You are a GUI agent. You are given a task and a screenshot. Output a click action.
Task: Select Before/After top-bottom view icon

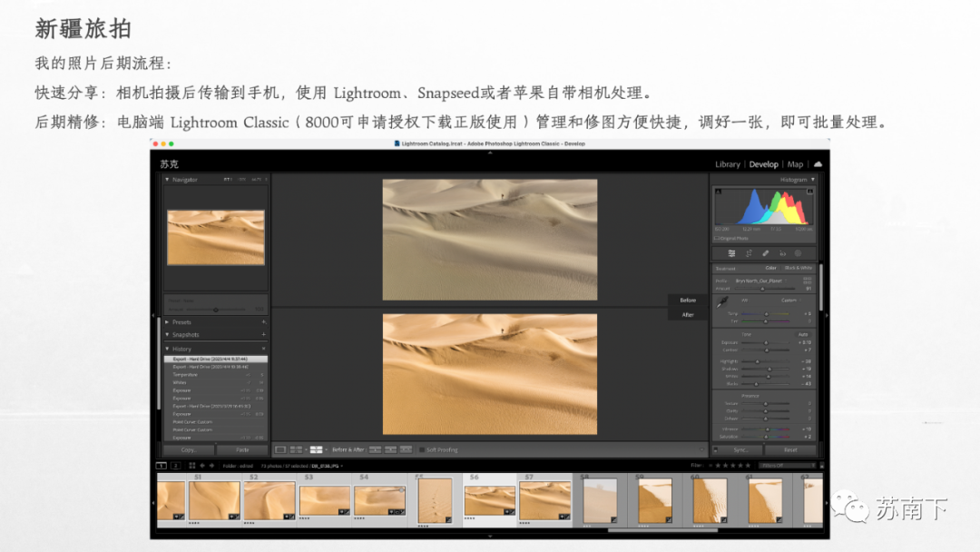[317, 449]
